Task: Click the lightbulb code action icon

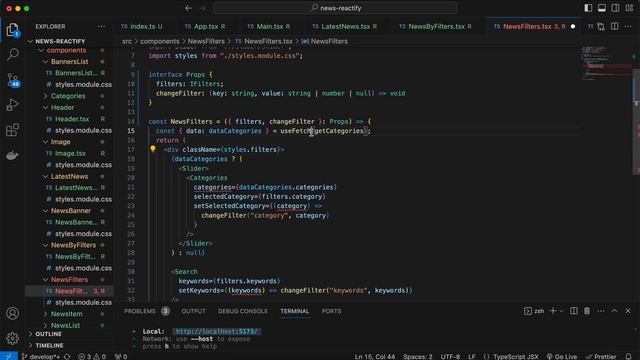Action: click(x=153, y=149)
